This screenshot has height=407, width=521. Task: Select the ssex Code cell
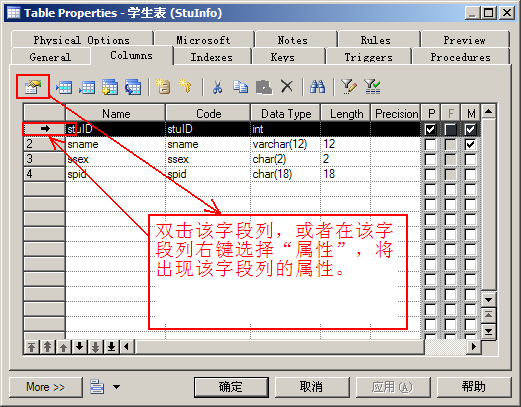[208, 159]
